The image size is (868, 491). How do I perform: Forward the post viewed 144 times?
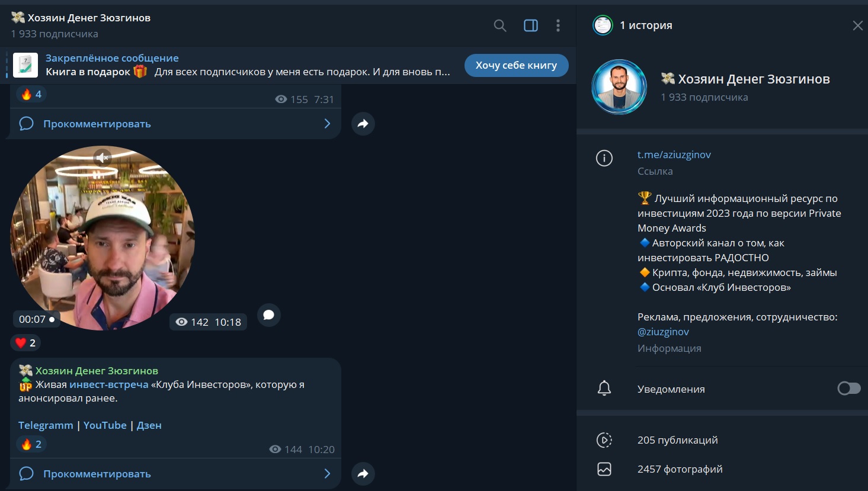[363, 474]
